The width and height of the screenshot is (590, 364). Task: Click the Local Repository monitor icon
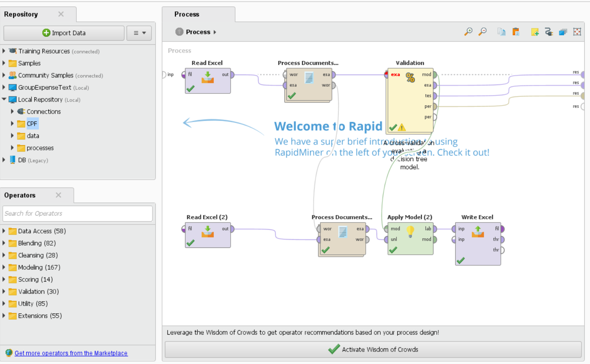[13, 100]
